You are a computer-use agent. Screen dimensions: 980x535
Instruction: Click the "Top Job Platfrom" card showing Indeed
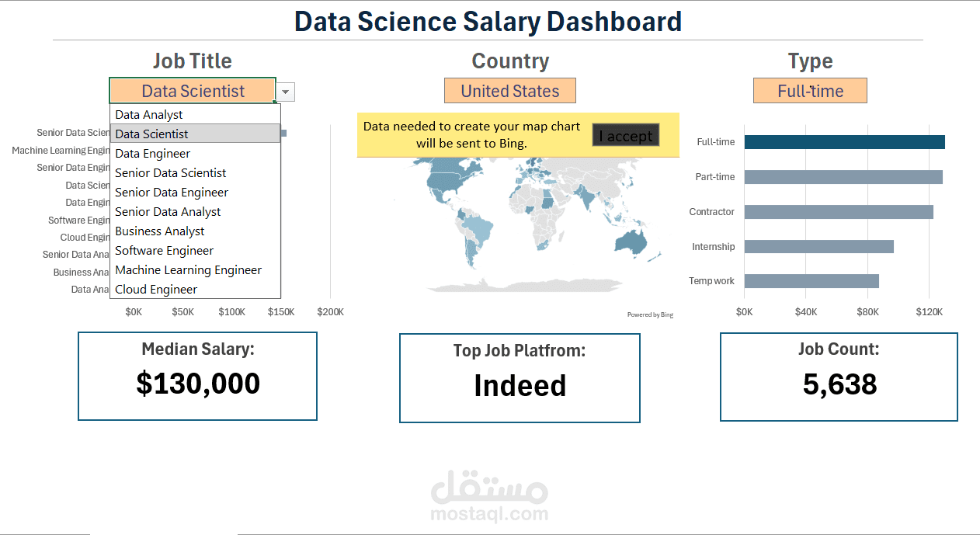pos(519,377)
